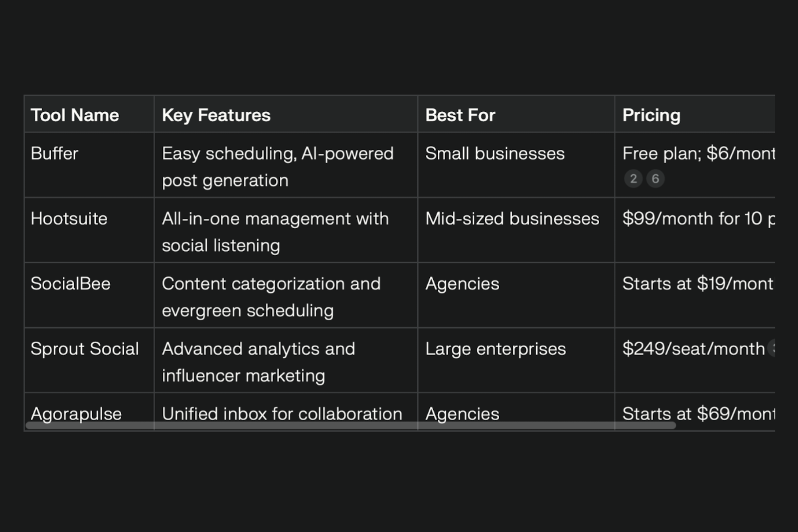This screenshot has height=532, width=798.
Task: Click citation badge beside $249/seat/month
Action: (772, 348)
